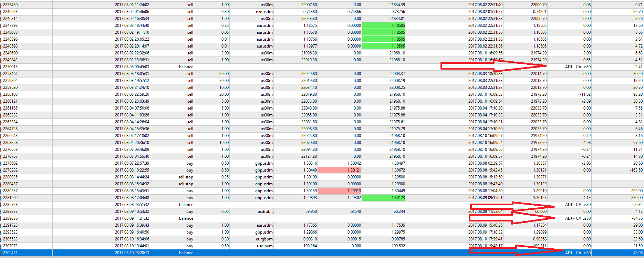Screen dimensions: 644x258
Task: Click profit value 30.20
Action: click(x=638, y=74)
